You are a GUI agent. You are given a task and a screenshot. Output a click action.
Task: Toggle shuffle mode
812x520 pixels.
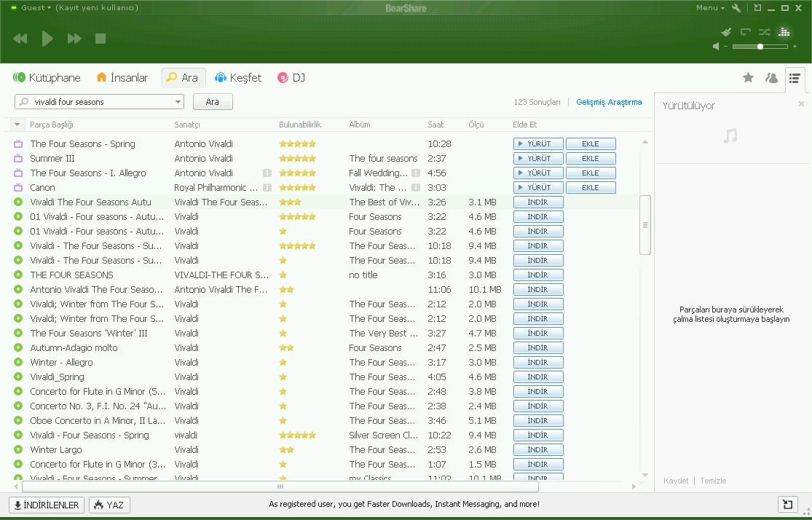pyautogui.click(x=765, y=32)
